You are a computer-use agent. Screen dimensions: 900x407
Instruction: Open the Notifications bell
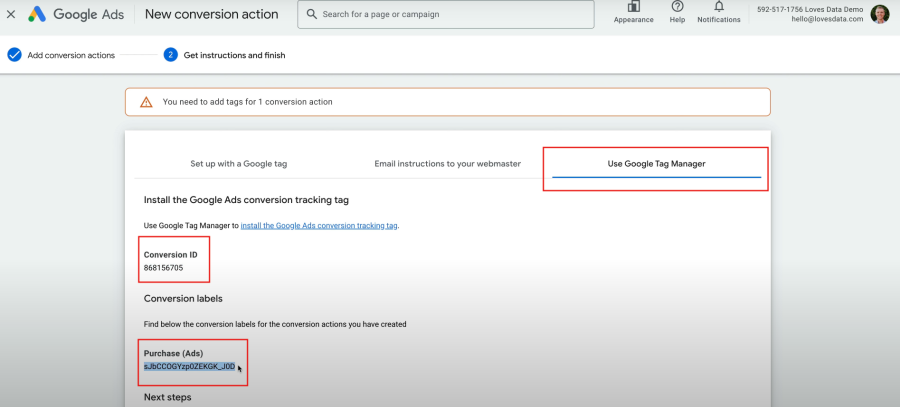pyautogui.click(x=719, y=6)
